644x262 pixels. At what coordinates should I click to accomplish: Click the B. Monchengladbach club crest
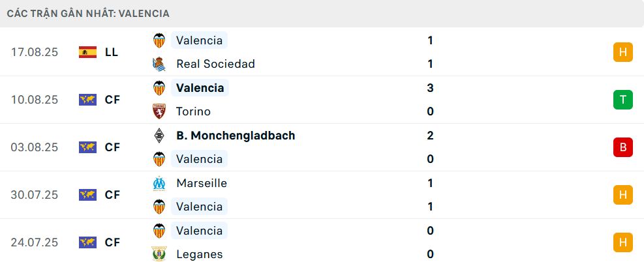pos(159,136)
